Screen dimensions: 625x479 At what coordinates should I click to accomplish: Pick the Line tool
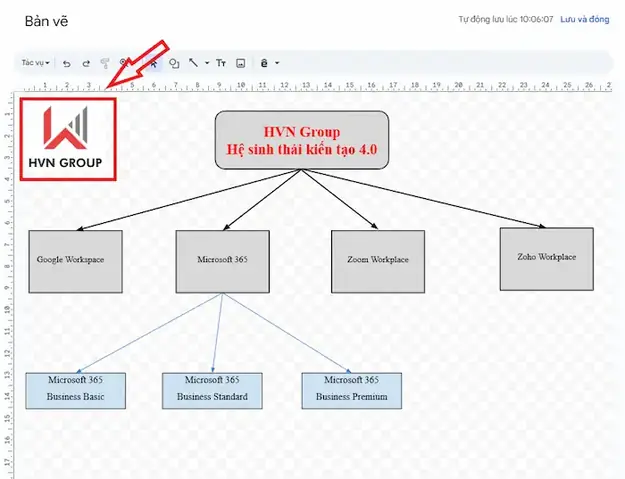pos(193,63)
